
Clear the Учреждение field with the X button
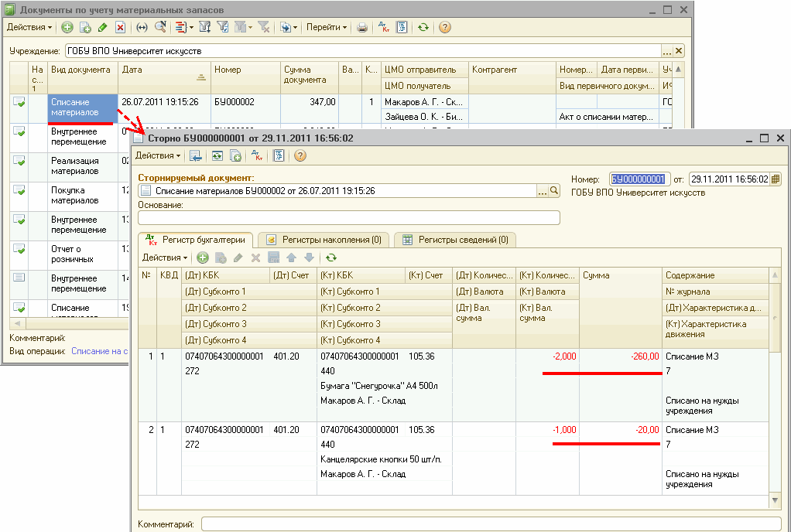(679, 51)
